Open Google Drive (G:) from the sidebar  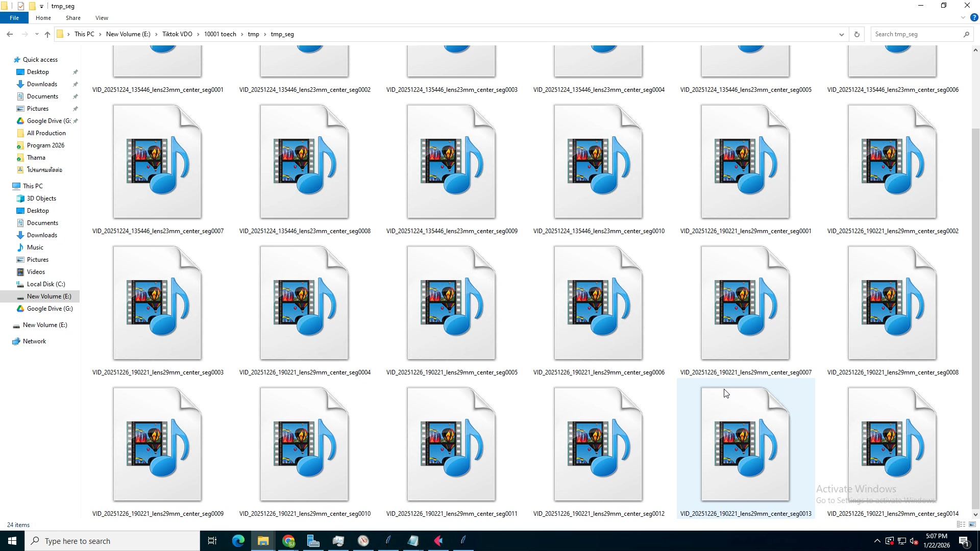click(x=49, y=309)
